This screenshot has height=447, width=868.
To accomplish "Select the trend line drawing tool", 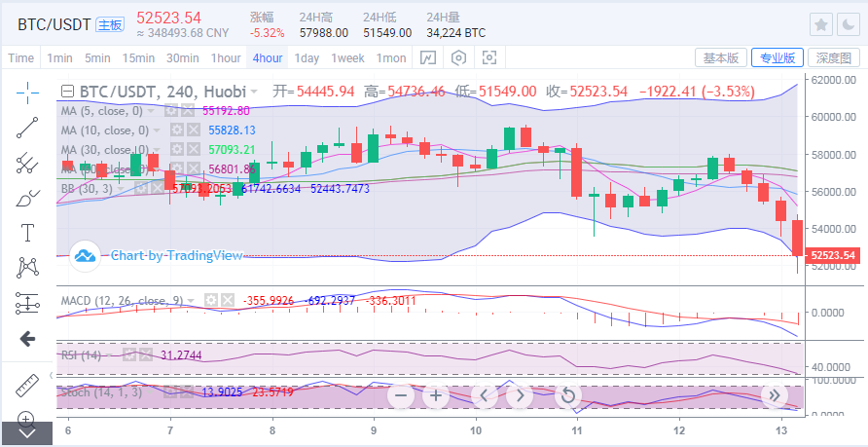I will (27, 128).
